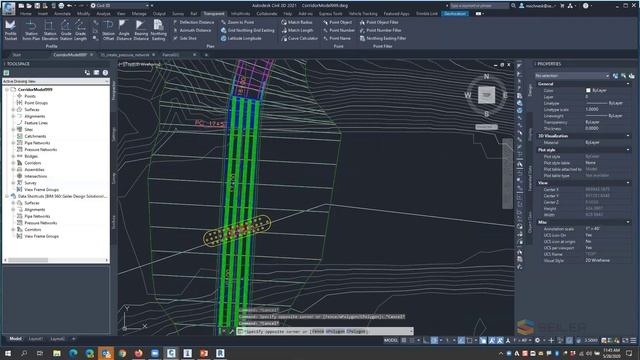640x360 pixels.
Task: Expand the drawing's Surfaces tree node
Action: (13, 109)
